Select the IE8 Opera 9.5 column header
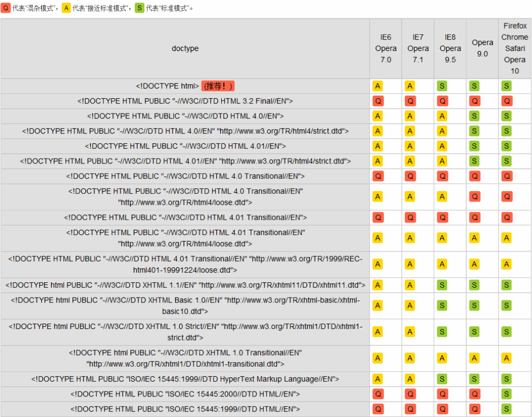Image resolution: width=532 pixels, height=417 pixels. [x=450, y=48]
